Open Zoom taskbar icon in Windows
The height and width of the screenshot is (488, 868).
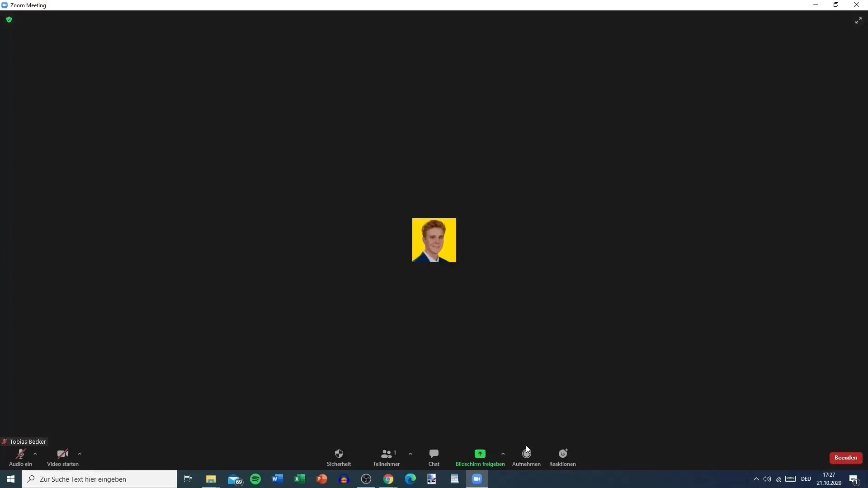point(477,479)
